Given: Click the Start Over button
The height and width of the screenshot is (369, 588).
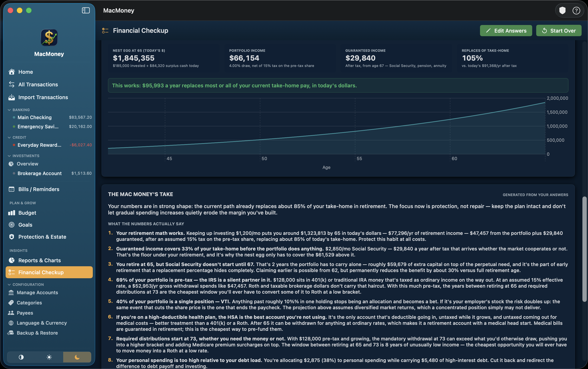Looking at the screenshot, I should pos(558,31).
